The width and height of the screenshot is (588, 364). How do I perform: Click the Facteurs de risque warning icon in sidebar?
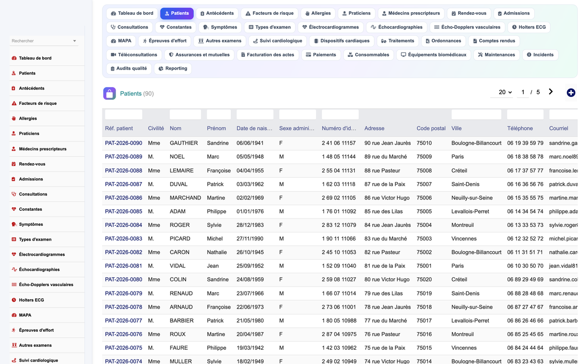tap(14, 103)
